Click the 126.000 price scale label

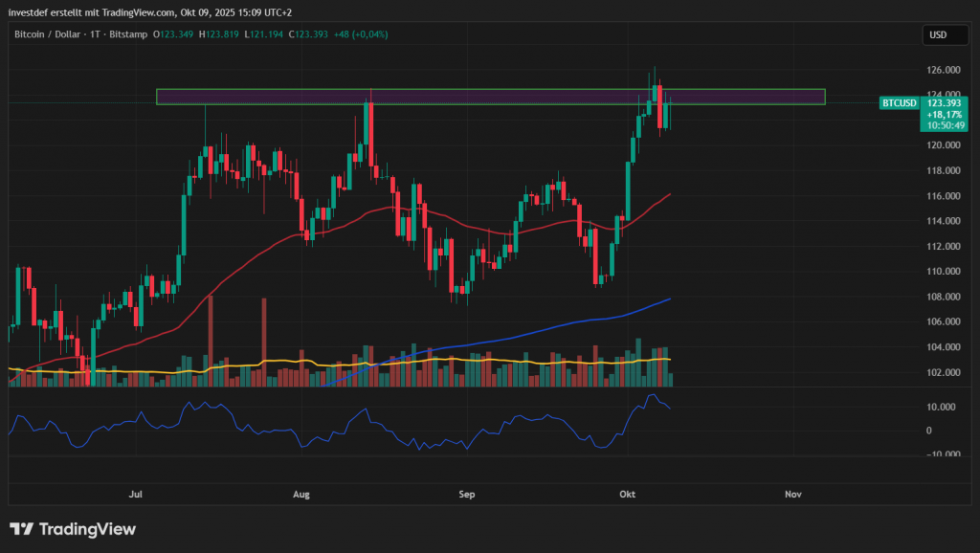pos(943,70)
